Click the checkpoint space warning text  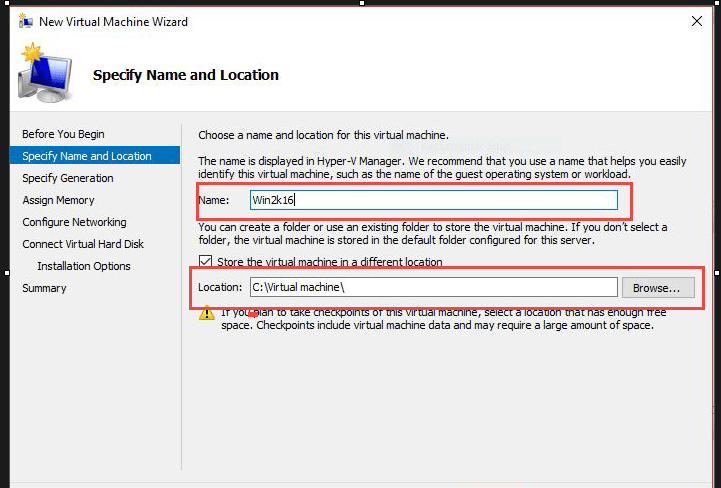(x=437, y=319)
